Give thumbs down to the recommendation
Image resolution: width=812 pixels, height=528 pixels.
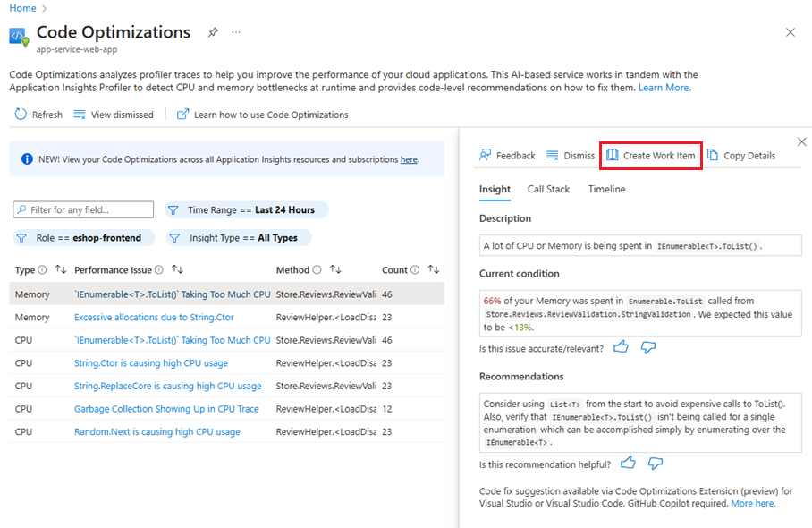[656, 464]
